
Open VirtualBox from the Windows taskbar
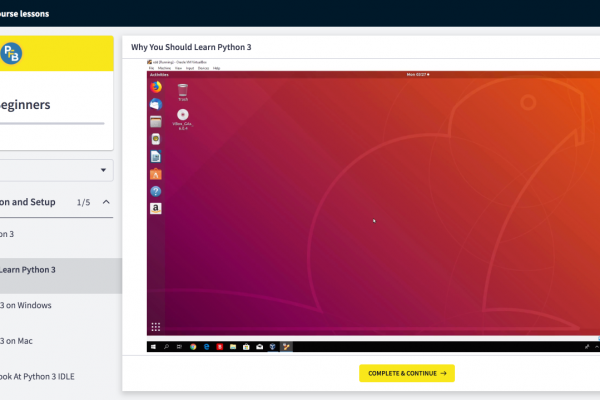pyautogui.click(x=272, y=347)
